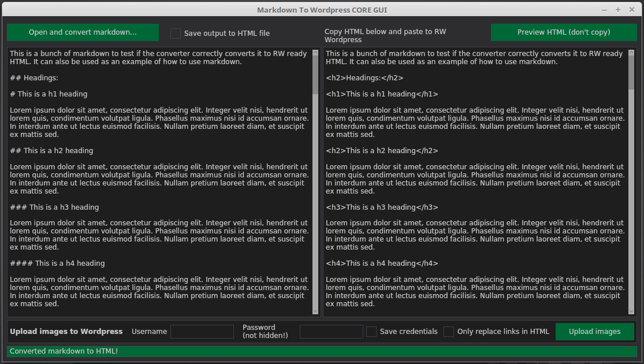The height and width of the screenshot is (364, 644).
Task: Enable Only replace links in HTML checkbox
Action: (x=449, y=332)
